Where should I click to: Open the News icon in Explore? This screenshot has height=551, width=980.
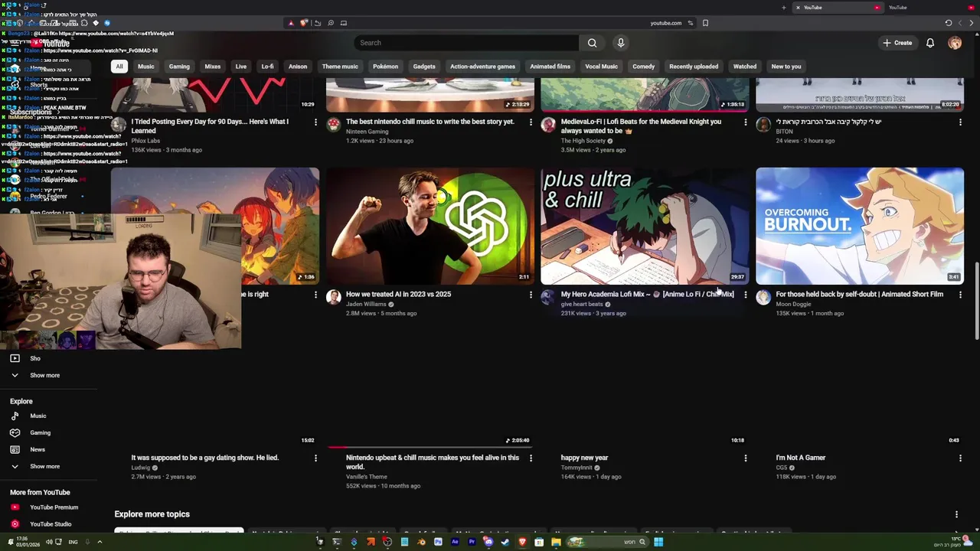pyautogui.click(x=15, y=450)
